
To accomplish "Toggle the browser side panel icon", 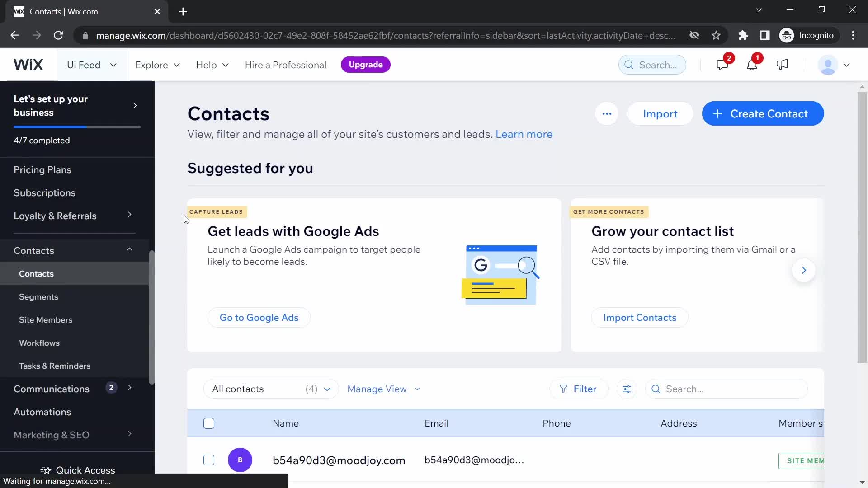I will pyautogui.click(x=765, y=35).
